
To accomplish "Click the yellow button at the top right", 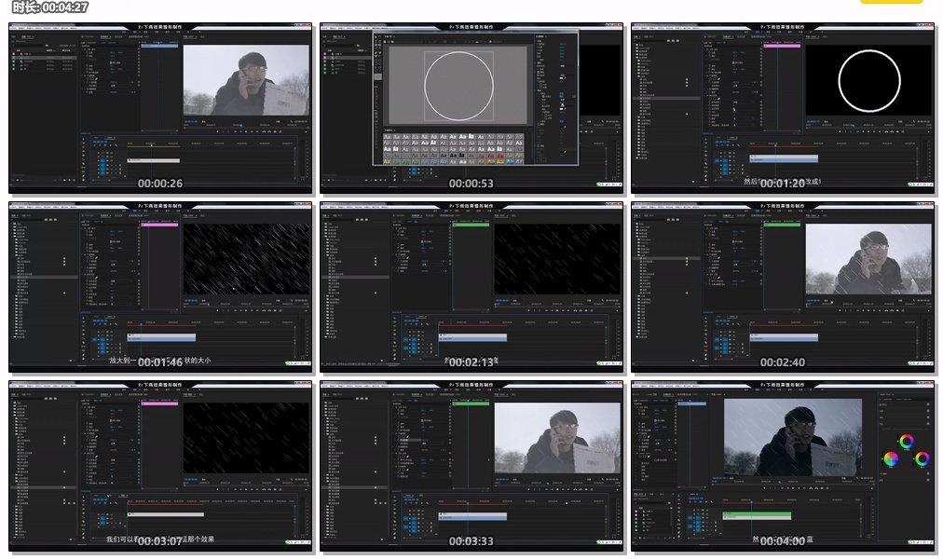I will pyautogui.click(x=890, y=3).
